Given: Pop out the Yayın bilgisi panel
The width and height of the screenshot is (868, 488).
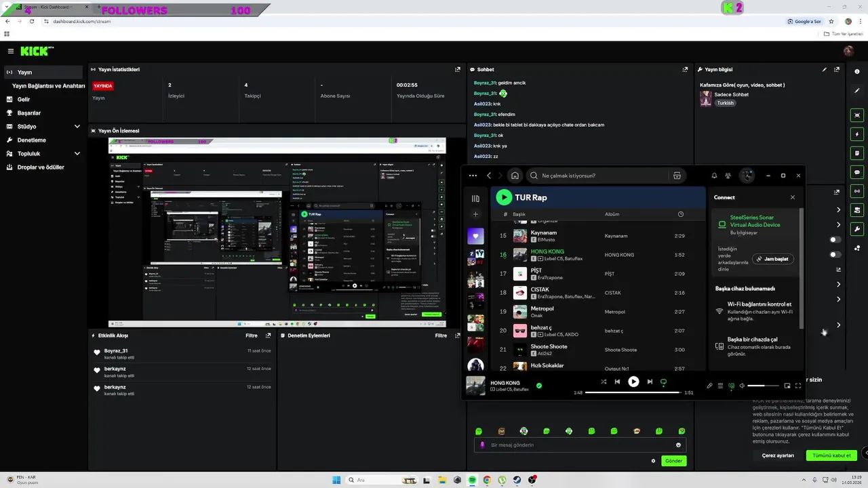Looking at the screenshot, I should click(837, 69).
